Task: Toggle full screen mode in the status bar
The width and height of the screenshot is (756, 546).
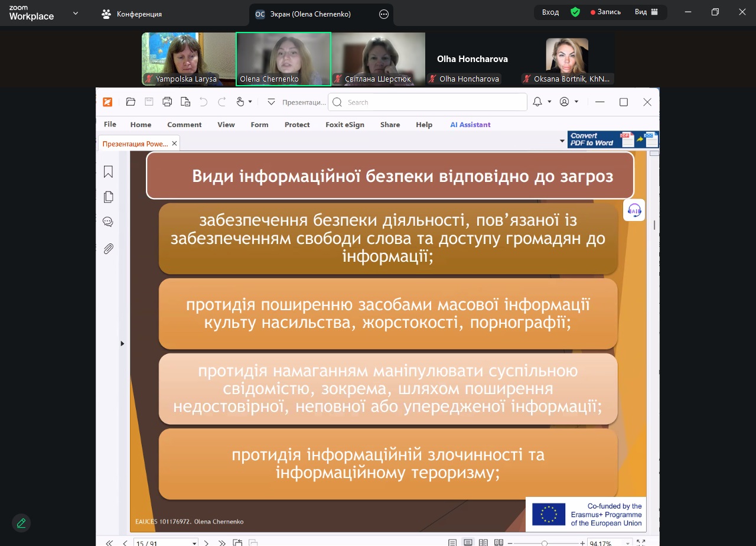Action: point(641,542)
